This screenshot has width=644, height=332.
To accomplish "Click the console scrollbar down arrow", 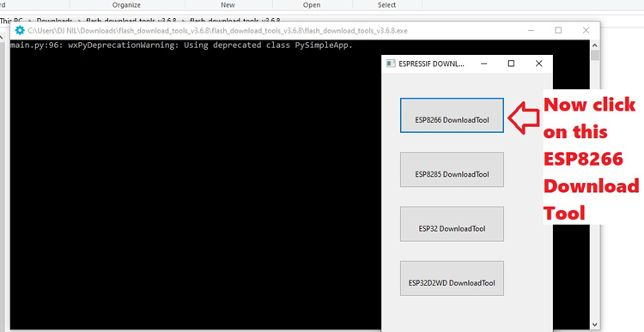I will [x=594, y=325].
